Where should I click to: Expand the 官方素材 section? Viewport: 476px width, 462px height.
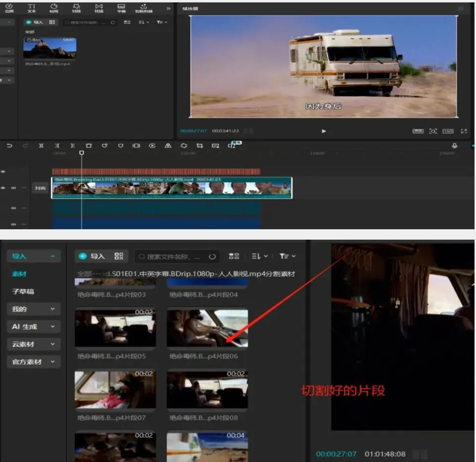(33, 362)
